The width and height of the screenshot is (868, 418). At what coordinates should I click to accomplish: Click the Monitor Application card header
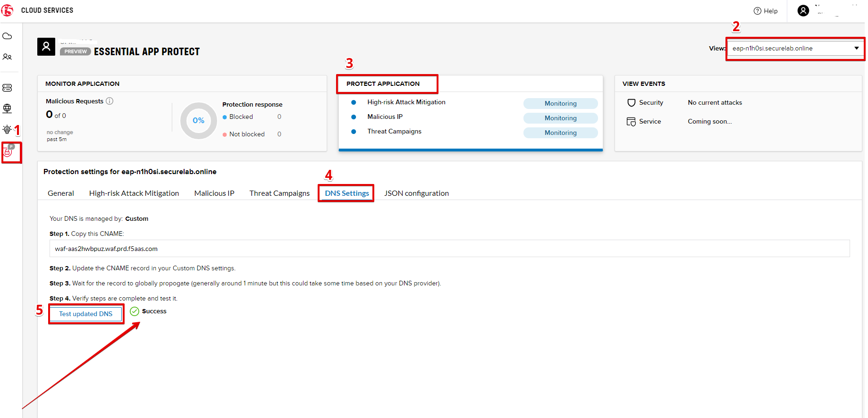click(182, 84)
